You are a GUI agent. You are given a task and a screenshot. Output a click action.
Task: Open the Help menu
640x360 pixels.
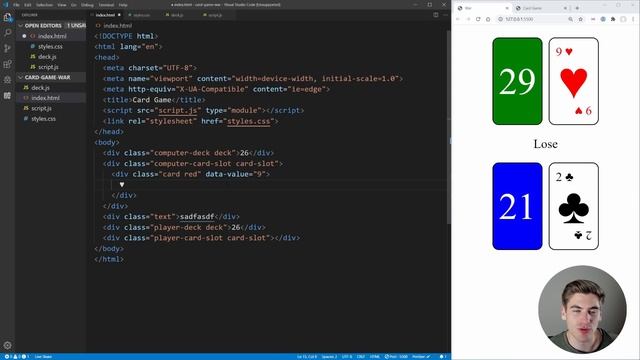[x=123, y=5]
